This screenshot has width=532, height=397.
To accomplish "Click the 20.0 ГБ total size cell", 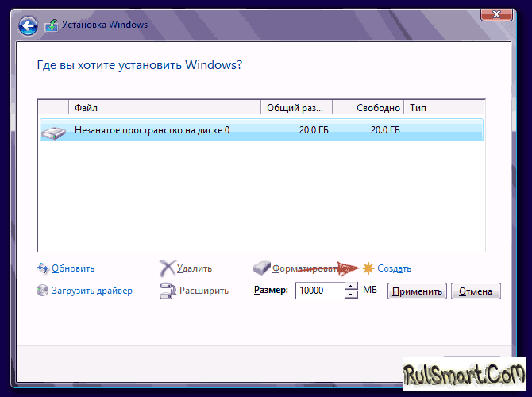I will (314, 130).
